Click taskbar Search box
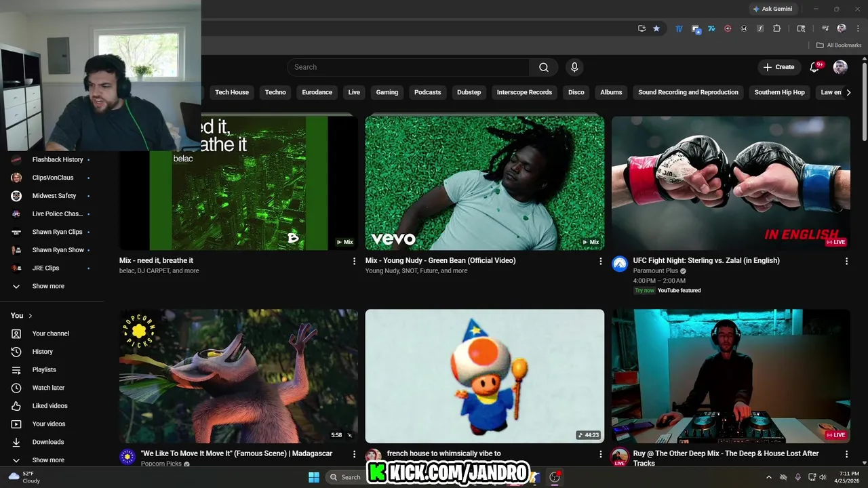Viewport: 868px width, 488px height. tap(345, 477)
